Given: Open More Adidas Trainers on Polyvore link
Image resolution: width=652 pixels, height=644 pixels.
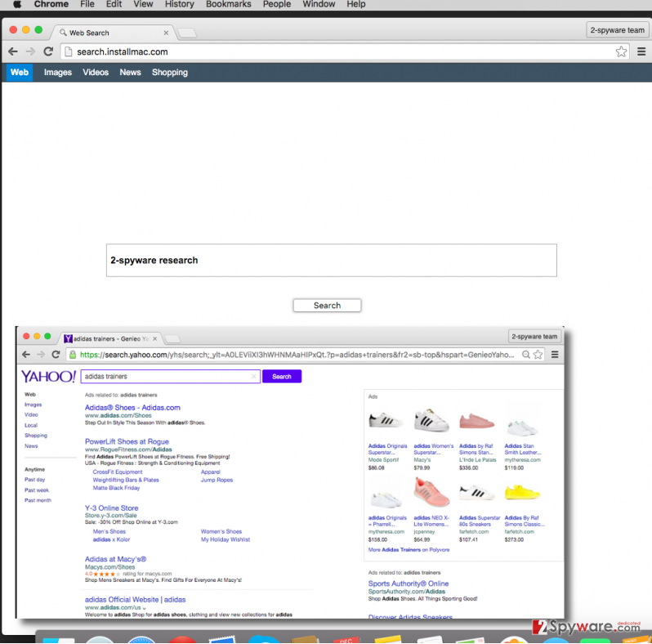Looking at the screenshot, I should pos(409,549).
